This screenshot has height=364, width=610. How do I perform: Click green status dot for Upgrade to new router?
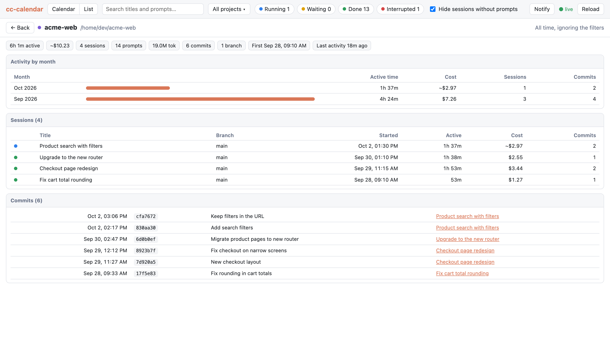point(16,157)
